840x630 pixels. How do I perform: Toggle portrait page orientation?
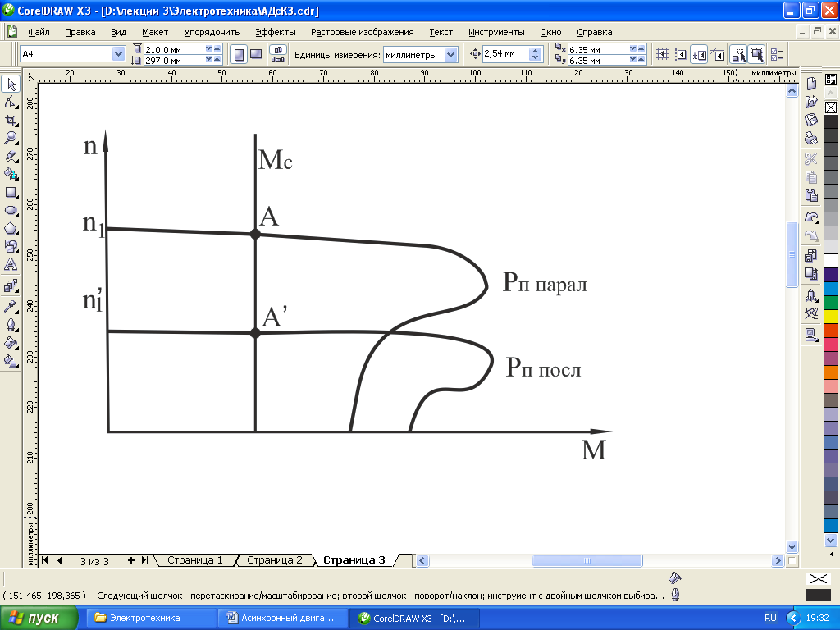click(x=239, y=54)
